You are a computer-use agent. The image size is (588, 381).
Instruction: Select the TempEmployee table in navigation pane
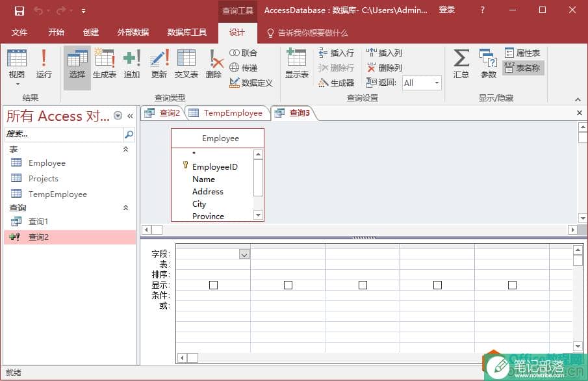point(70,194)
